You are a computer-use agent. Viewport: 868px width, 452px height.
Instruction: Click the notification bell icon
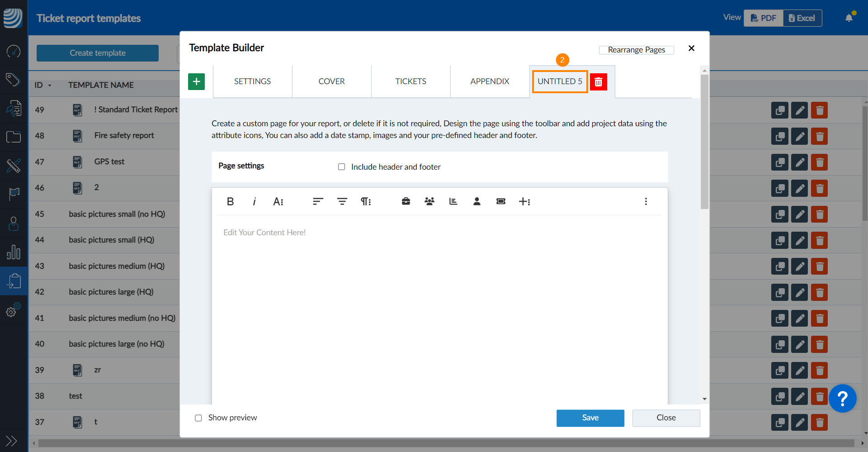tap(849, 18)
